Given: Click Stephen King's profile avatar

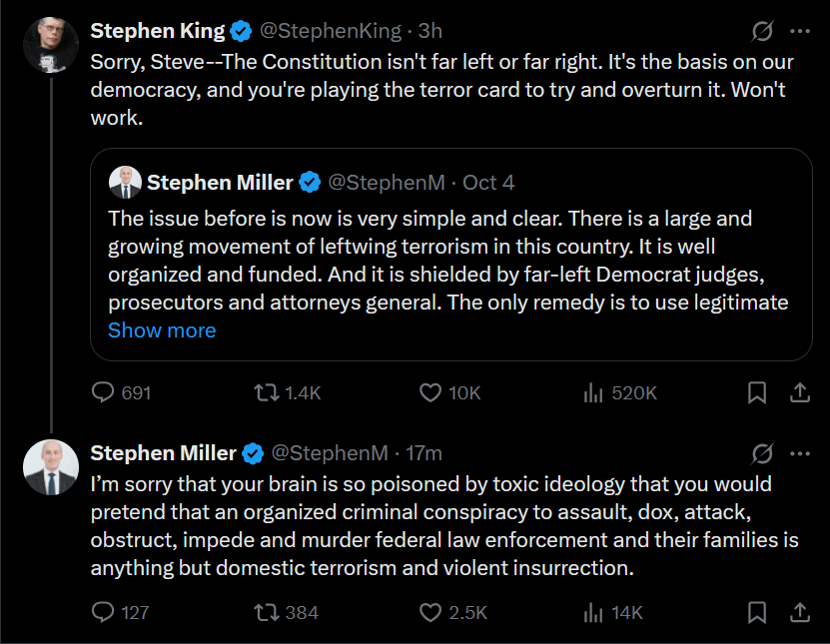Looking at the screenshot, I should (50, 45).
